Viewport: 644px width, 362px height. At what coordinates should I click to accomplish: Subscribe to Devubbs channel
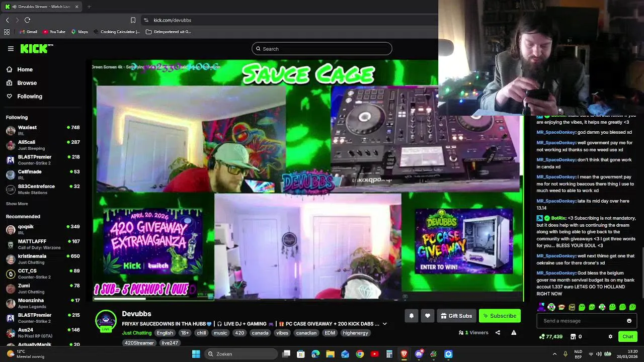(500, 316)
